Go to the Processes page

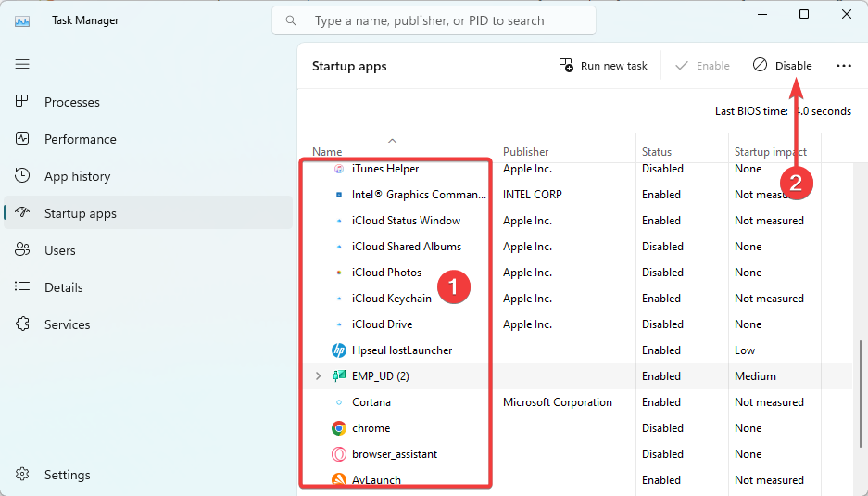click(71, 102)
